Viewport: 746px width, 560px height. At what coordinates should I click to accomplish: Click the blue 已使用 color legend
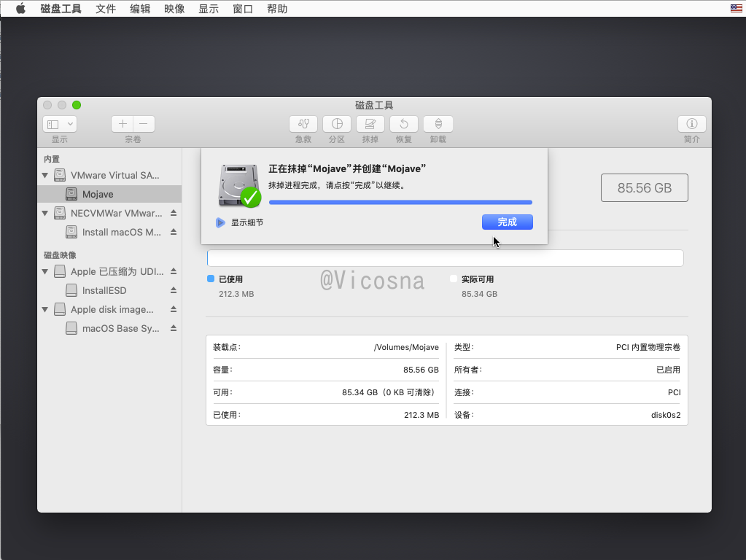point(211,279)
